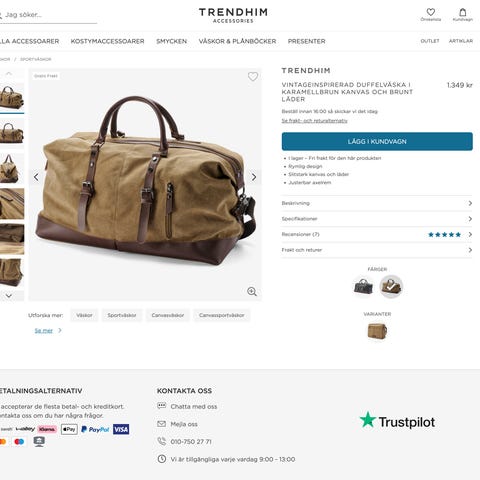The image size is (480, 480).
Task: Expand the Beskrivning section
Action: coord(377,203)
